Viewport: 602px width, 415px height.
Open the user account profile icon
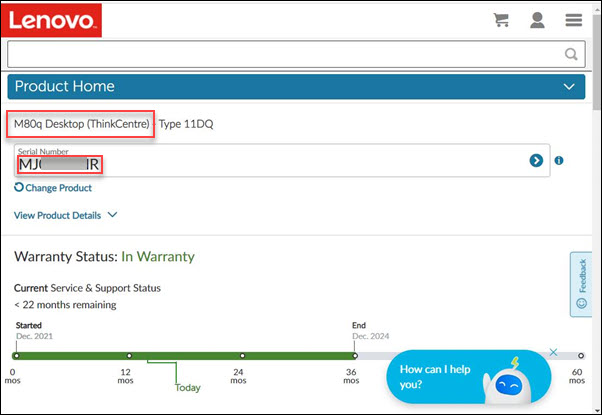coord(537,20)
